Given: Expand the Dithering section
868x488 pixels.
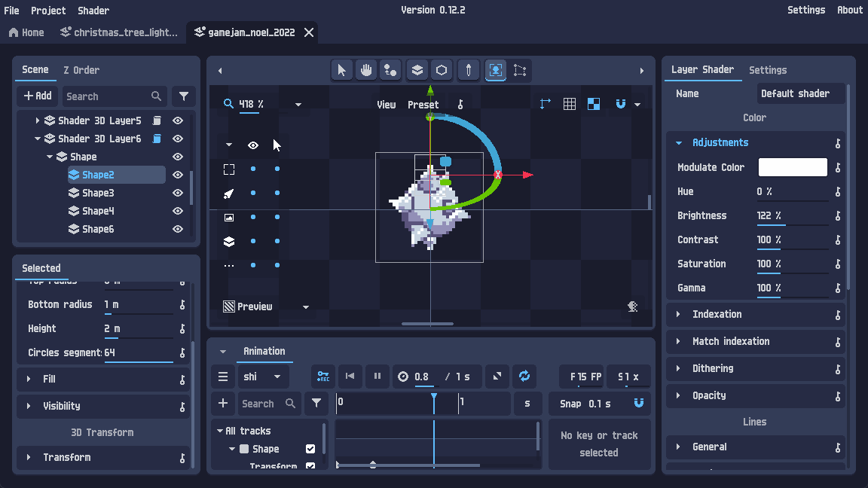Looking at the screenshot, I should [x=679, y=368].
